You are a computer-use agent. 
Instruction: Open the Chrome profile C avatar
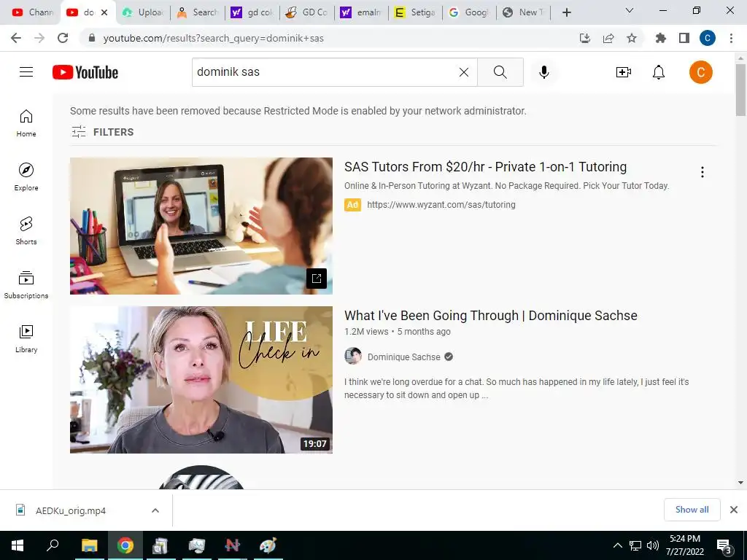(x=708, y=38)
